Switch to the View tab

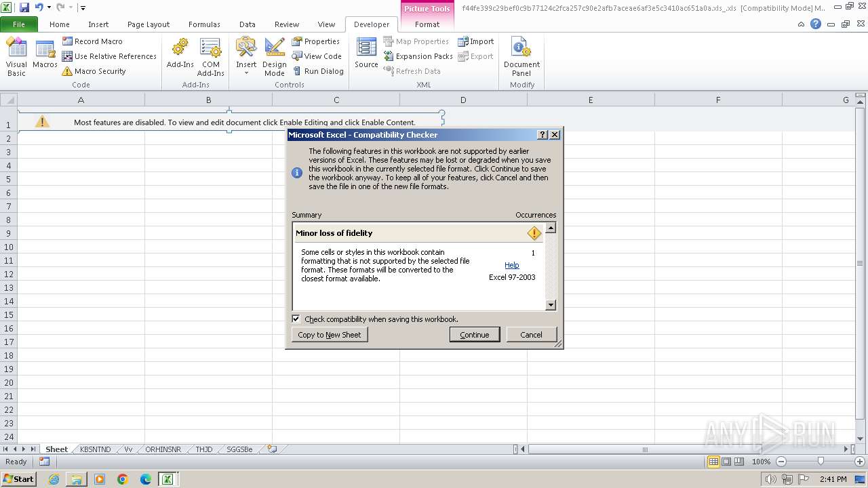[327, 24]
